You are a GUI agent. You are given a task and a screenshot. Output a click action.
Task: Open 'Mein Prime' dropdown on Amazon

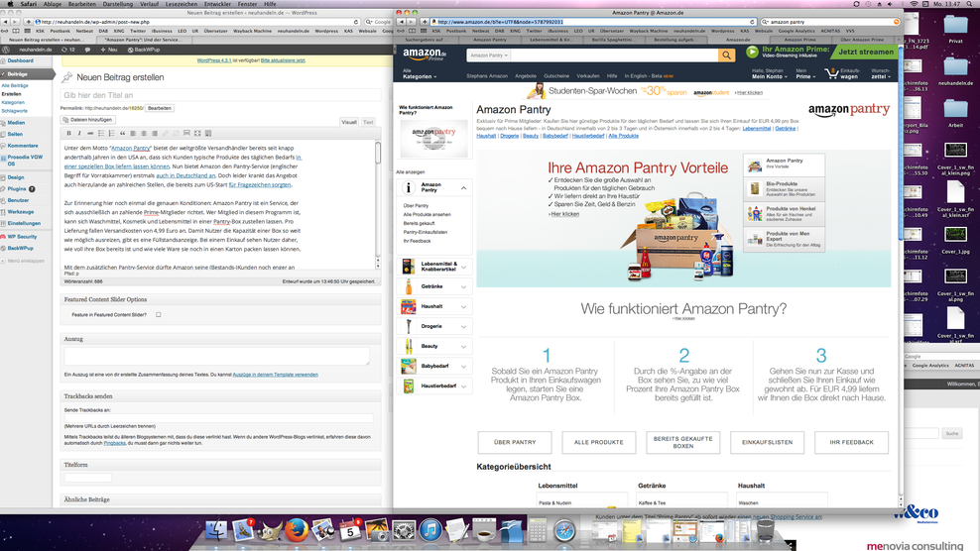click(805, 73)
